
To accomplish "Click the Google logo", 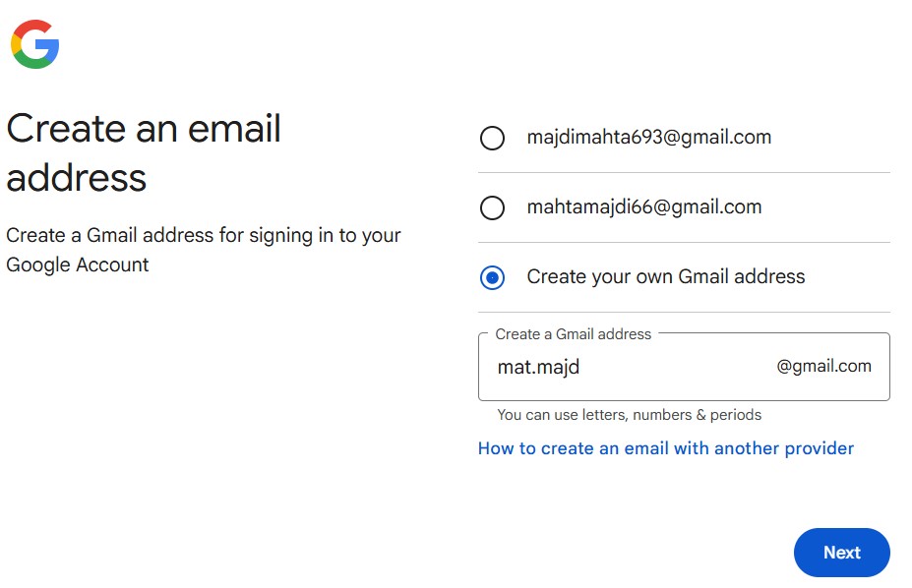I will pyautogui.click(x=35, y=44).
